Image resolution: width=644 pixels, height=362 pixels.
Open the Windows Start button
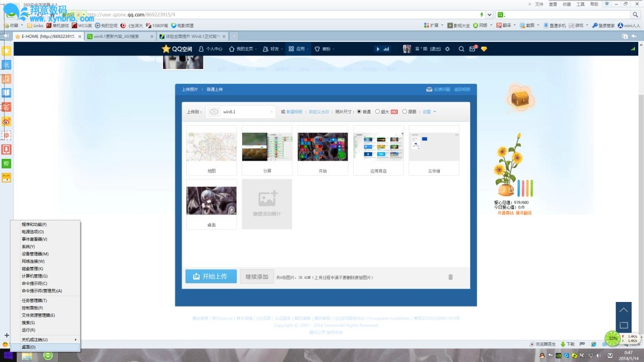tap(8, 356)
